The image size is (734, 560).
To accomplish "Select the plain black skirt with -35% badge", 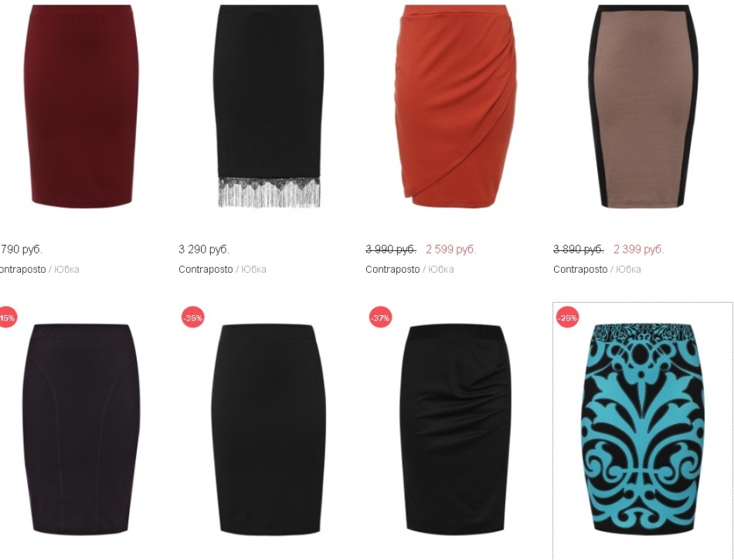I will click(x=269, y=429).
